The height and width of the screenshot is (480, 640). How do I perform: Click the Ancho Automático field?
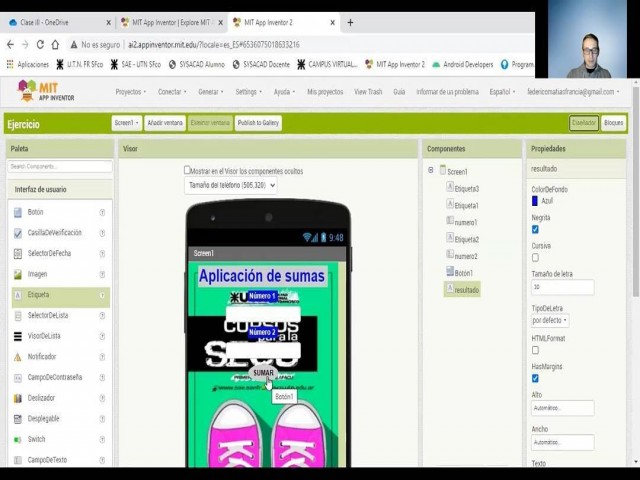562,442
